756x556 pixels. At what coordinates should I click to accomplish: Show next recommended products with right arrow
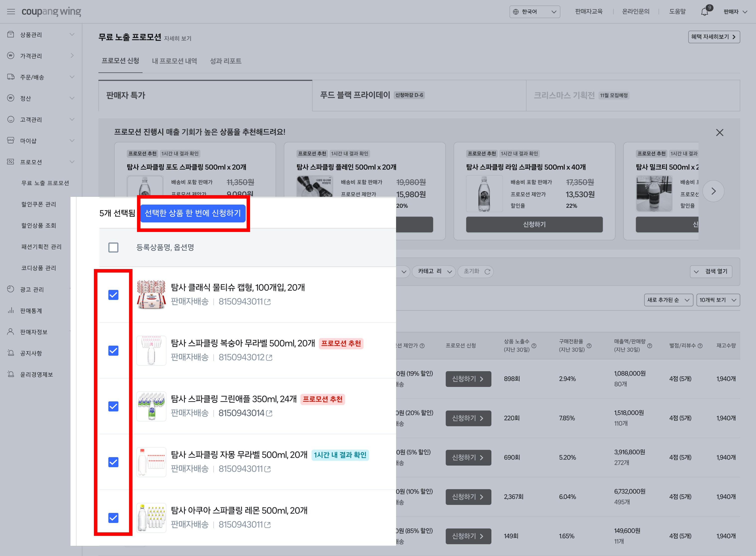pyautogui.click(x=713, y=191)
